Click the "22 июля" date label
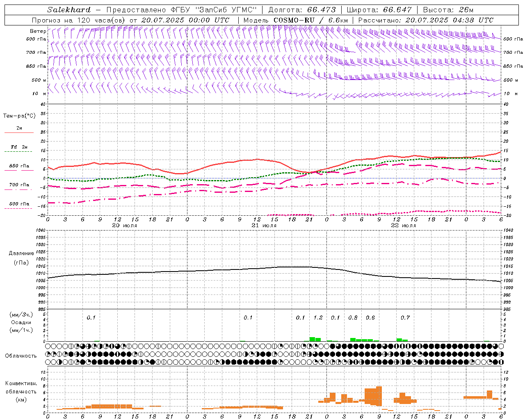The width and height of the screenshot is (525, 420). tap(403, 226)
